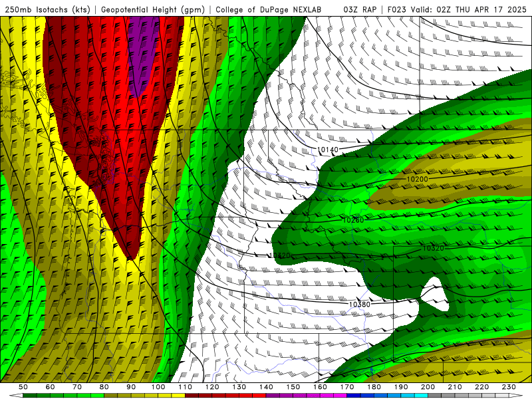Select the darkest green swatch in the color bar
Image resolution: width=532 pixels, height=399 pixels.
[30, 395]
